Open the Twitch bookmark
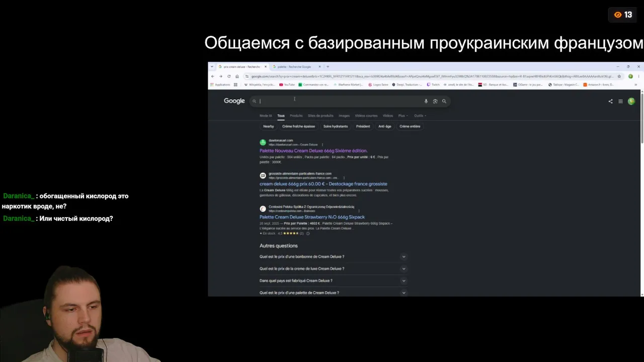This screenshot has width=644, height=362. [x=433, y=84]
